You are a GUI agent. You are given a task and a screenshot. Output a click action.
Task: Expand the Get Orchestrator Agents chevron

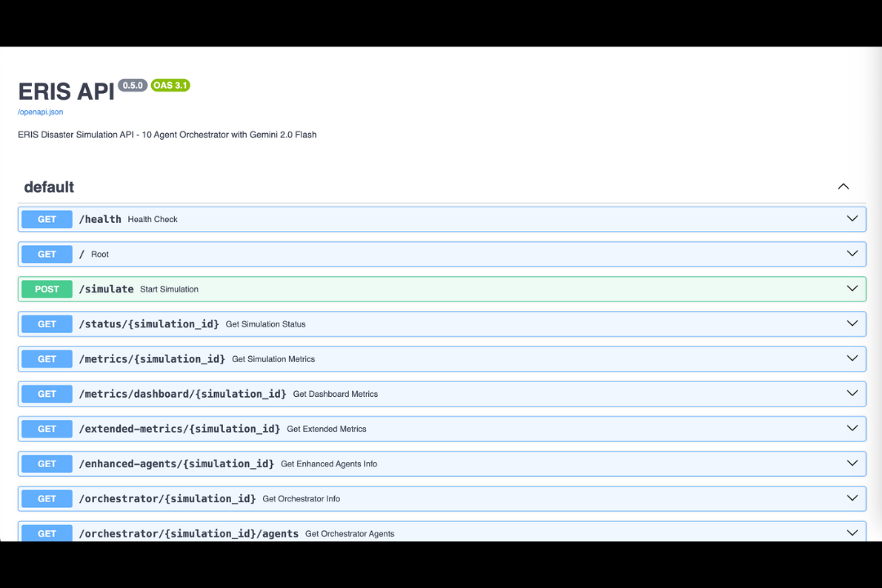click(852, 532)
